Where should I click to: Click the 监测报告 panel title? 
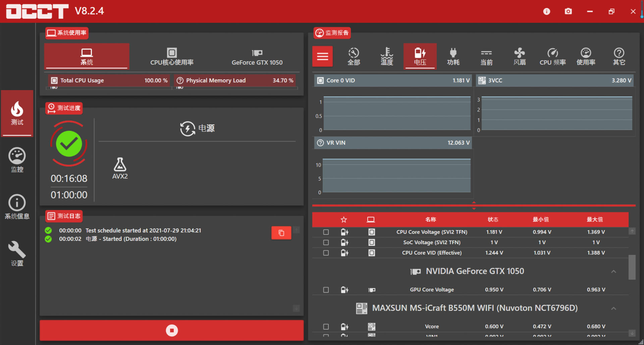click(x=332, y=33)
